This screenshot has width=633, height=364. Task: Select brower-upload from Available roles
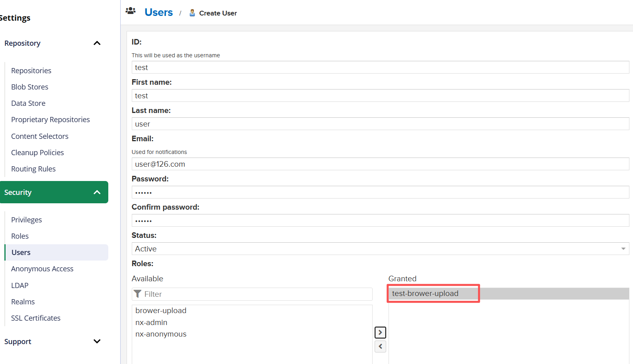pos(161,310)
